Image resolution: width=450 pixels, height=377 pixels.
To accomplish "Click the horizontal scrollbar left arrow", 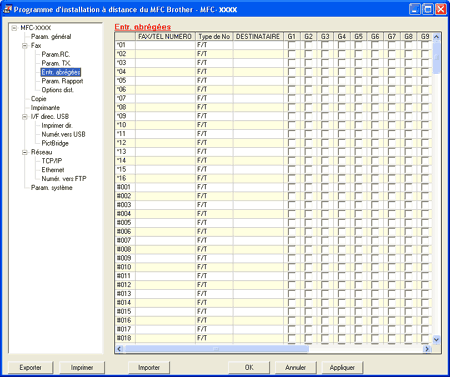I will point(119,349).
